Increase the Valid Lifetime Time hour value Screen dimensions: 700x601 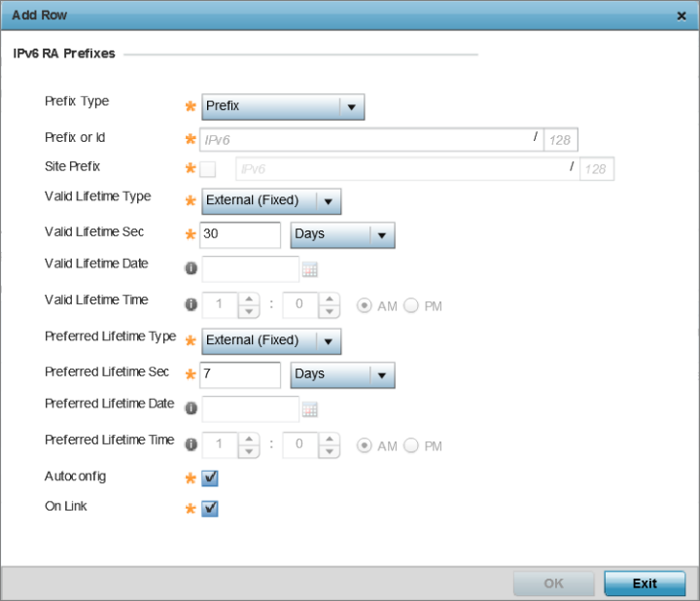point(251,299)
